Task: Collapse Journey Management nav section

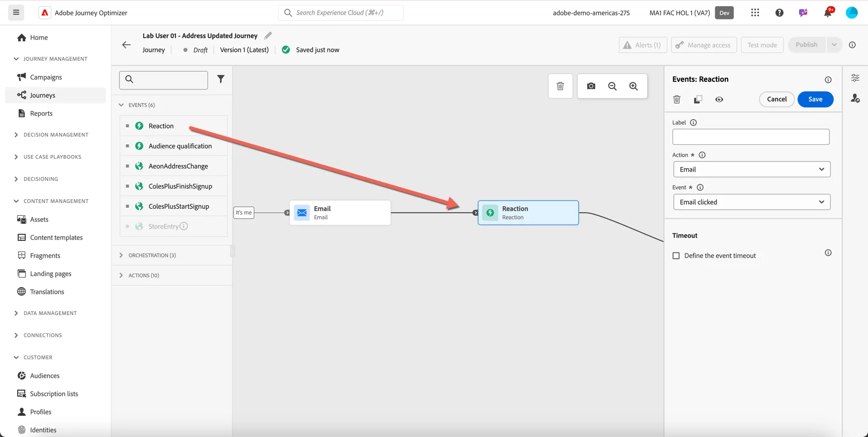Action: coord(16,59)
